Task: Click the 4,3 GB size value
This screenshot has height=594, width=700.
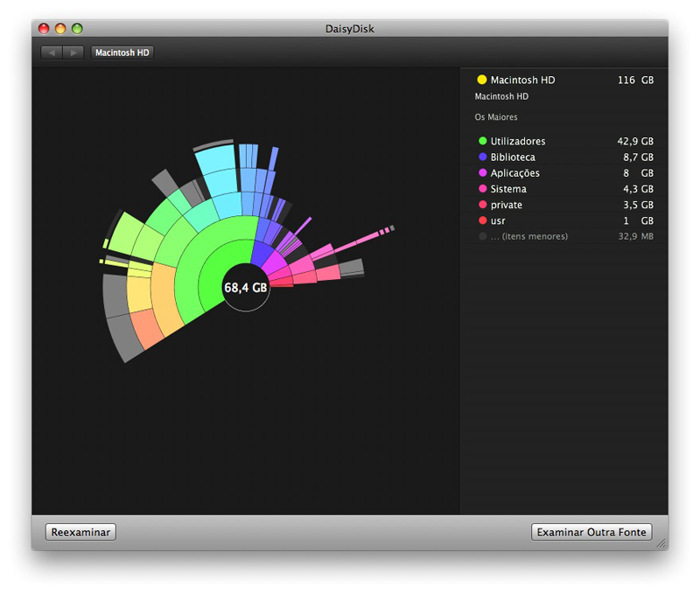Action: coord(639,189)
